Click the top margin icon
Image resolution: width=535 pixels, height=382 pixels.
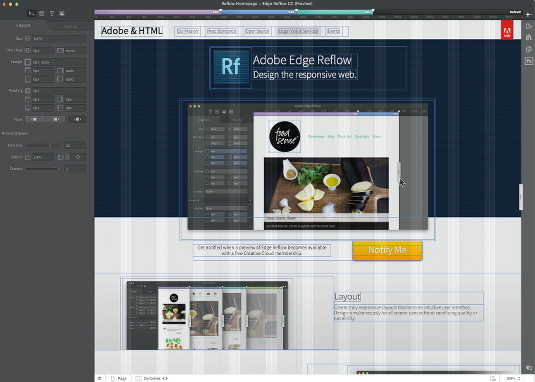pyautogui.click(x=28, y=71)
